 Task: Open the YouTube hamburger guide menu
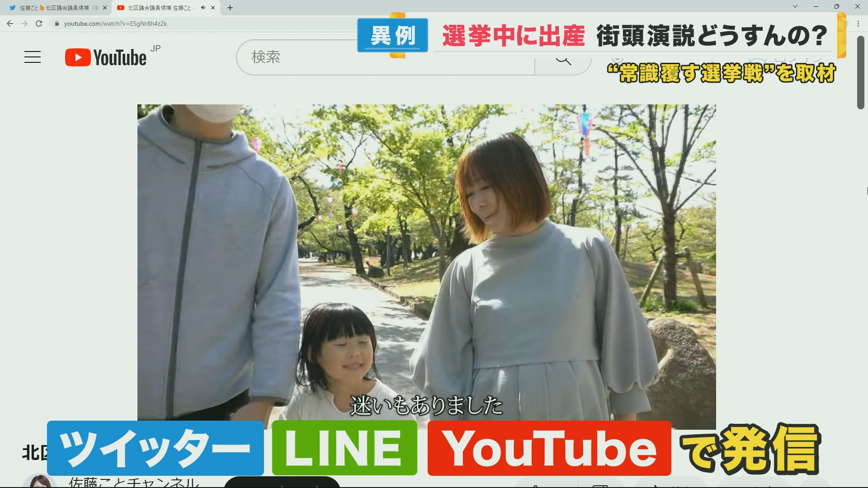(x=33, y=57)
